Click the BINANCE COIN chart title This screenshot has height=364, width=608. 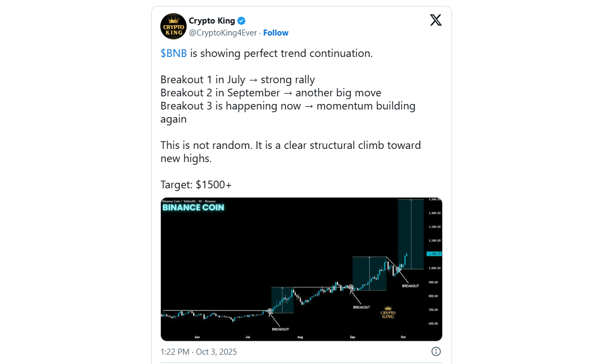[x=193, y=207]
